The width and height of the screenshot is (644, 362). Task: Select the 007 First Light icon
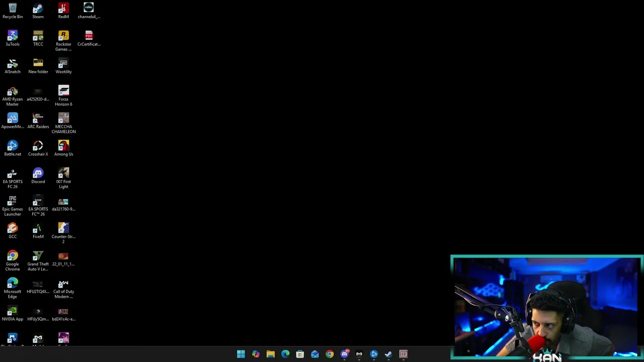[x=63, y=178]
